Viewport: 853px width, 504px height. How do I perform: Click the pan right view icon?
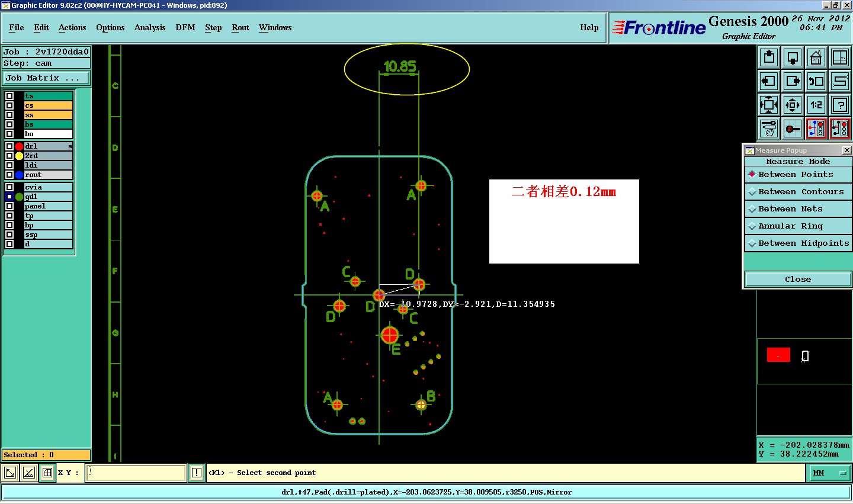(793, 81)
